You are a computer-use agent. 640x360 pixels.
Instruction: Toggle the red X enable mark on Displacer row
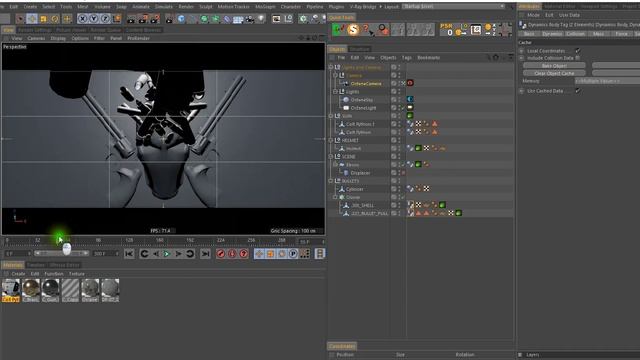tap(403, 173)
